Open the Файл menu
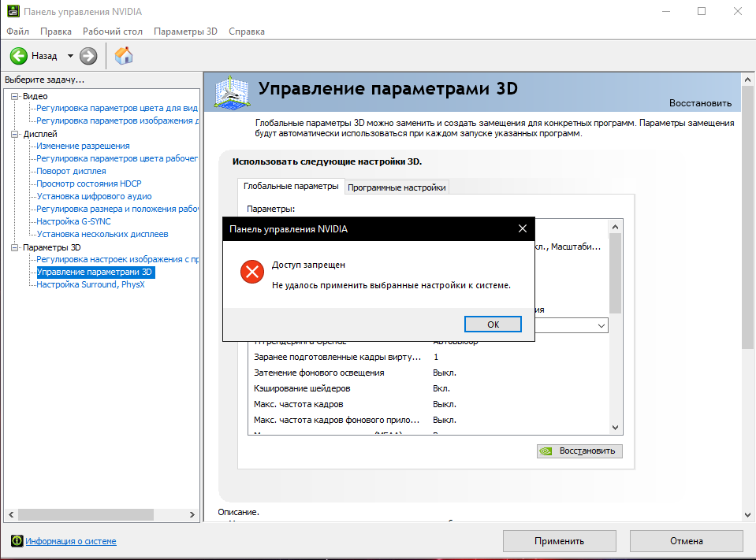The height and width of the screenshot is (560, 756). (18, 32)
